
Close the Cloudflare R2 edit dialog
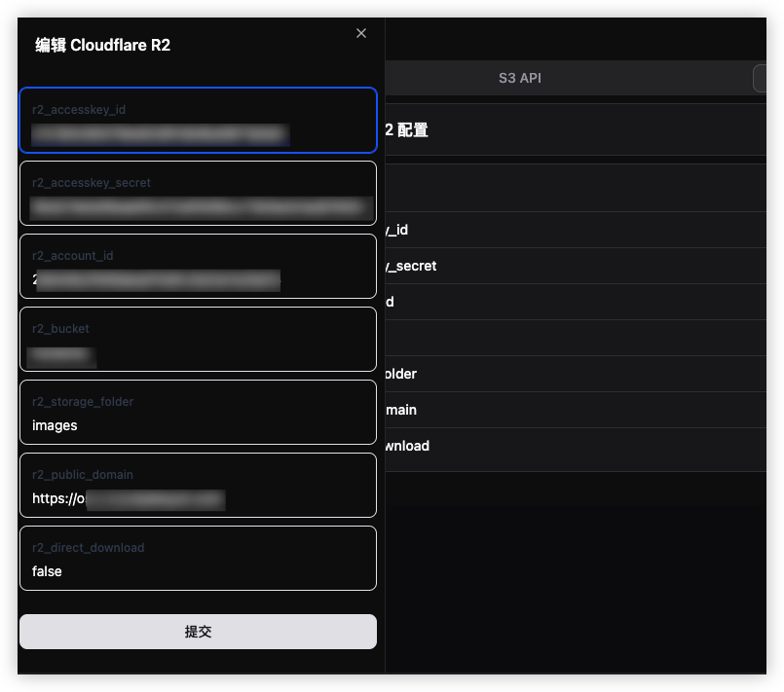[x=361, y=33]
